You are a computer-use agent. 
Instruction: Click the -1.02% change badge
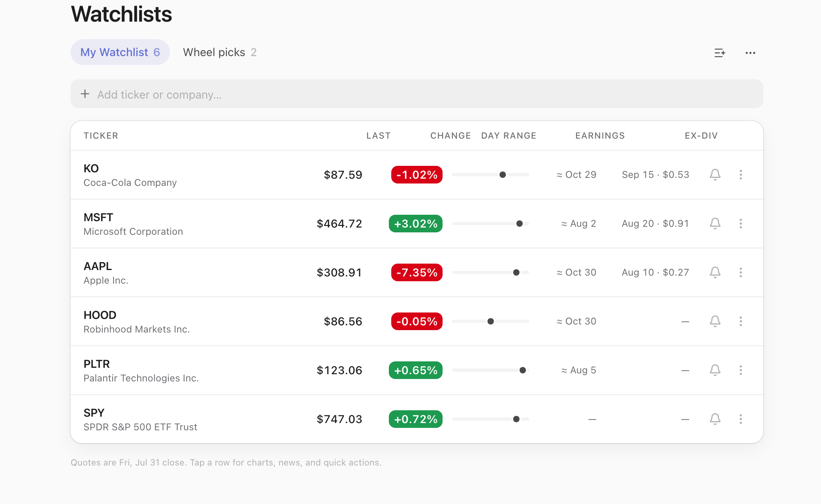click(x=417, y=175)
